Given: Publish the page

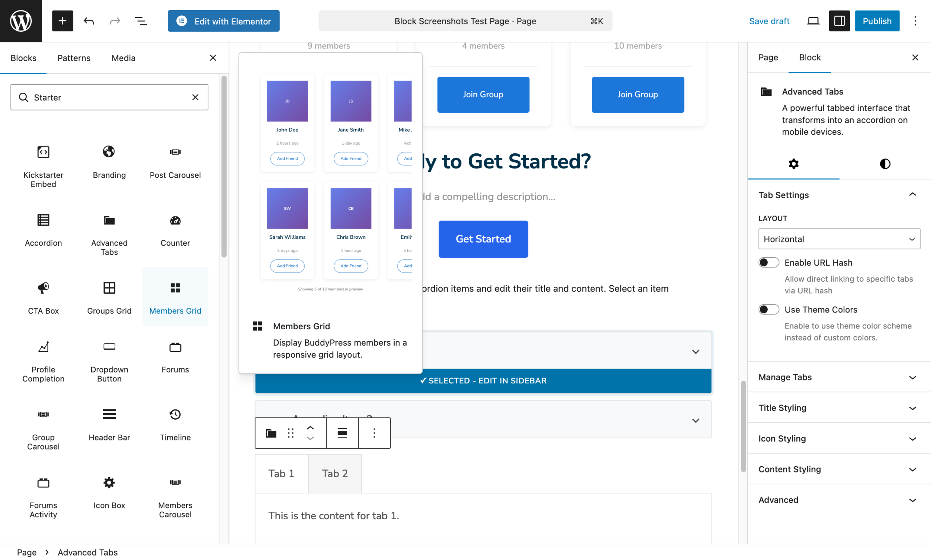Looking at the screenshot, I should tap(877, 21).
